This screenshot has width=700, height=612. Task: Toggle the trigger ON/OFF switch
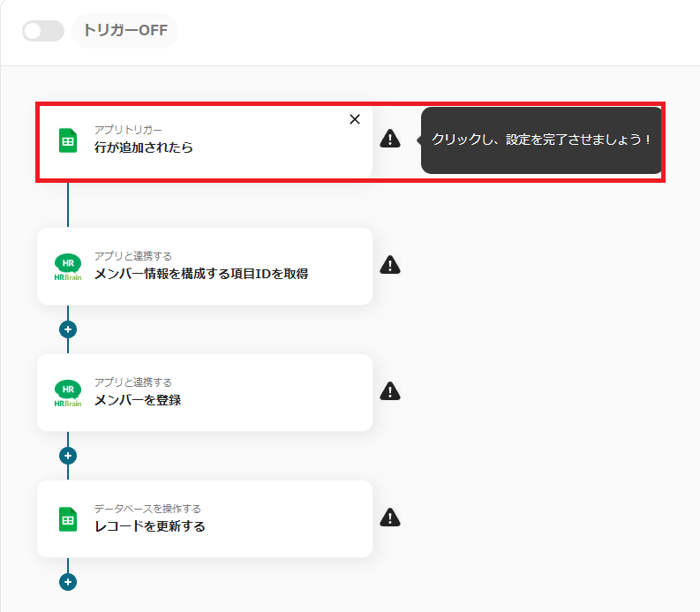43,31
